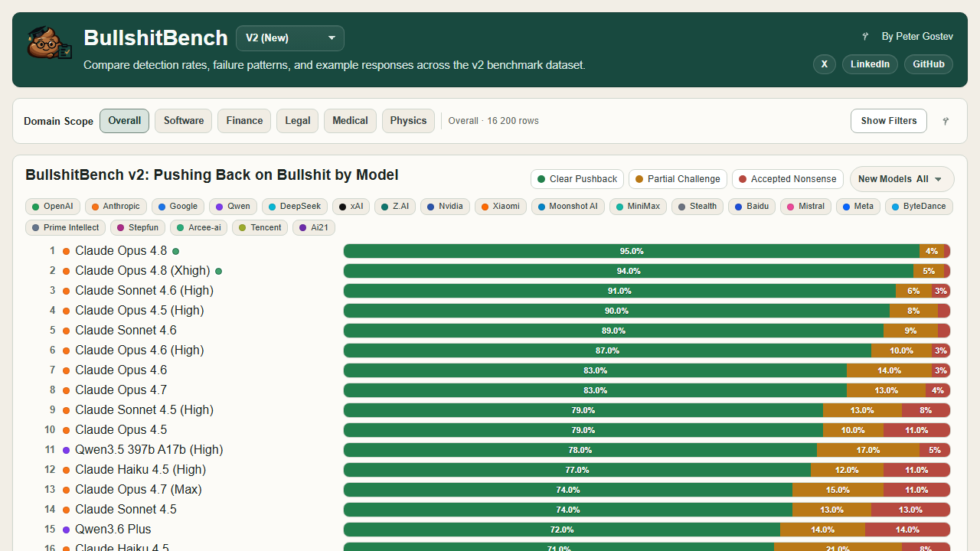This screenshot has height=551, width=980.
Task: Click the Show Filters button
Action: (x=889, y=121)
